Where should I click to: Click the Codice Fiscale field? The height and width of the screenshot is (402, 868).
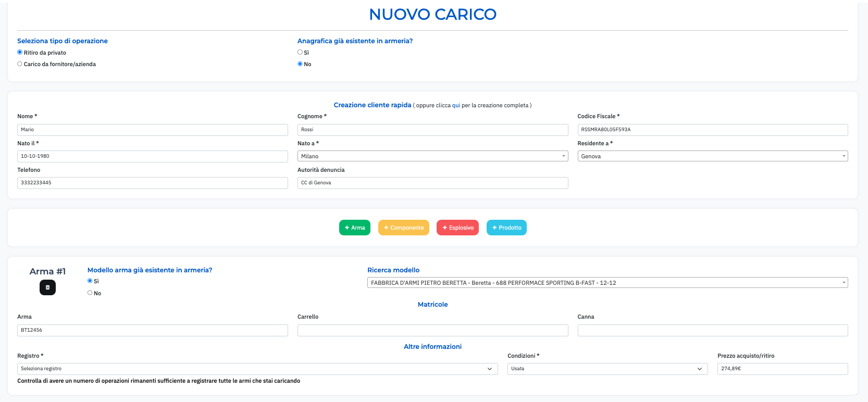tap(712, 130)
